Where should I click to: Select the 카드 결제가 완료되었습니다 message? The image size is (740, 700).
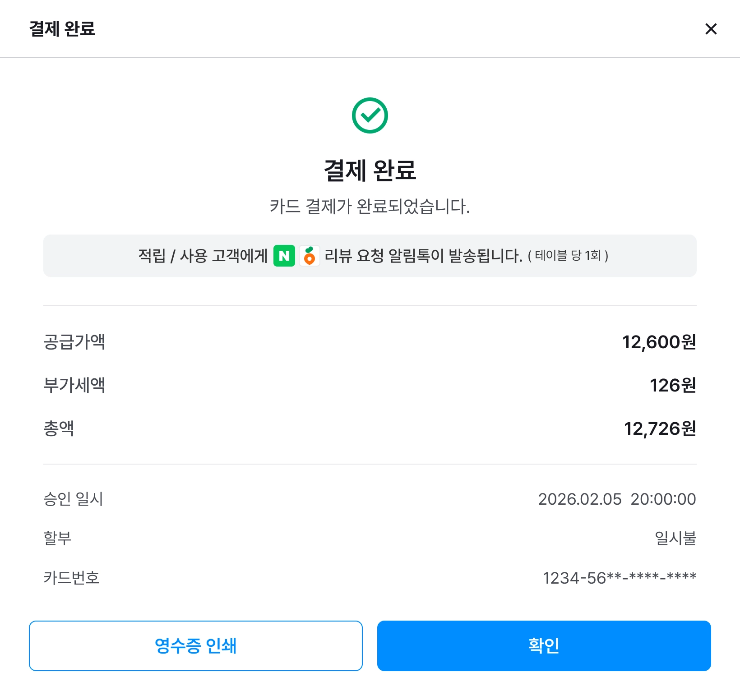point(370,207)
